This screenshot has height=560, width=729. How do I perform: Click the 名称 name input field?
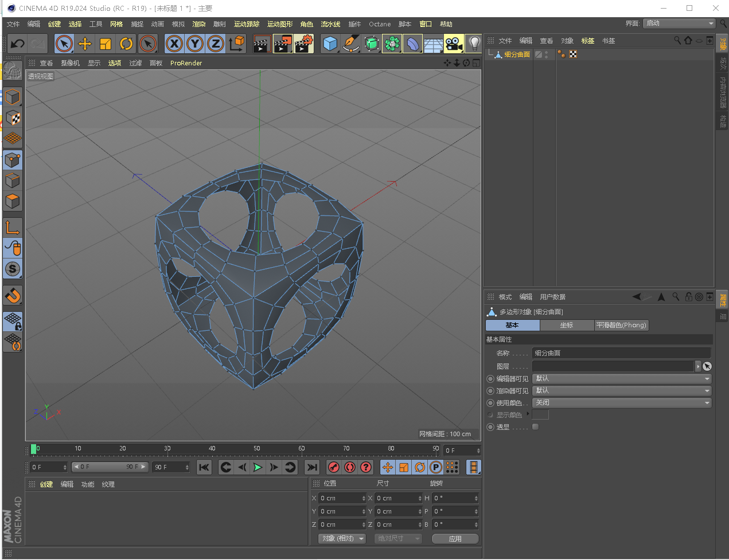pyautogui.click(x=621, y=353)
